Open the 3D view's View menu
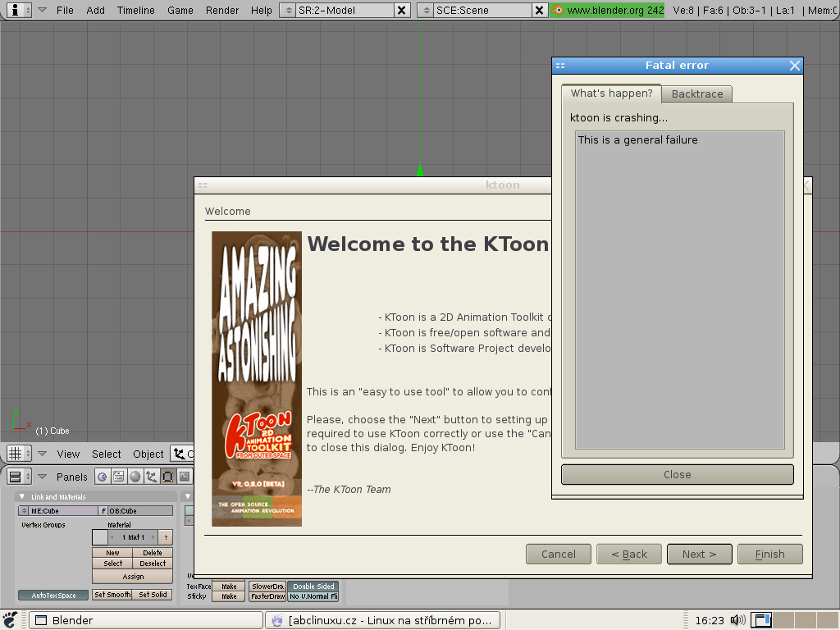840x630 pixels. tap(68, 454)
